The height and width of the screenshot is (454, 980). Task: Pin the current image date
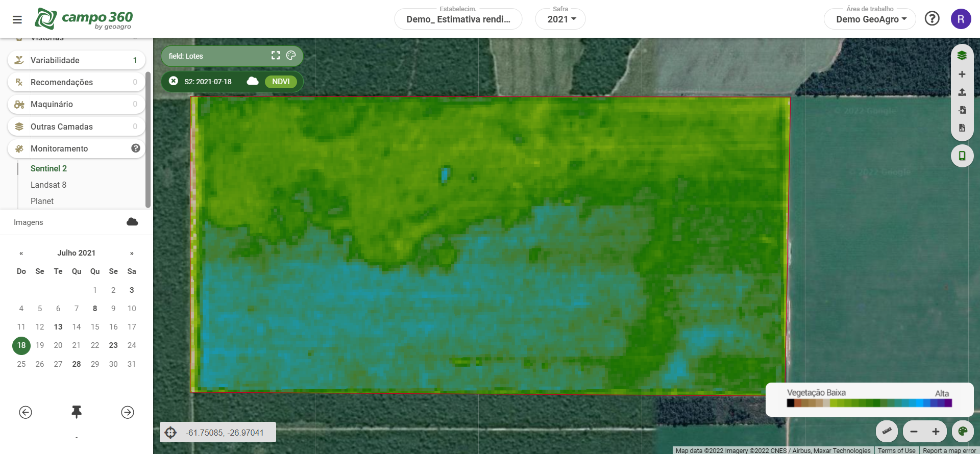pos(77,412)
